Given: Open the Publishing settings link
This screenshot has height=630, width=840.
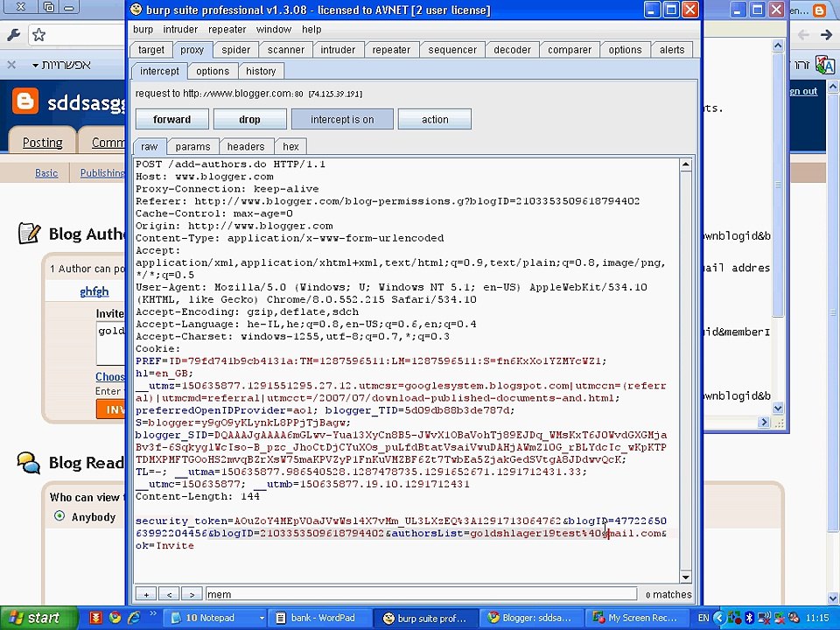Looking at the screenshot, I should tap(102, 173).
